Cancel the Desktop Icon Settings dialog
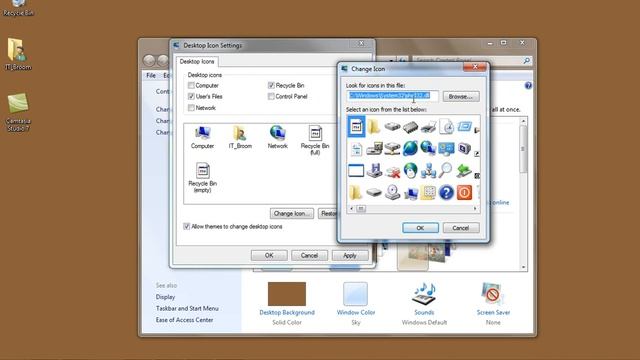The height and width of the screenshot is (360, 640). coord(309,256)
